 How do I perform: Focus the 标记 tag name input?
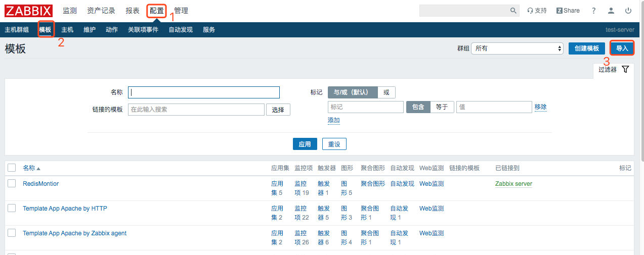(x=366, y=107)
